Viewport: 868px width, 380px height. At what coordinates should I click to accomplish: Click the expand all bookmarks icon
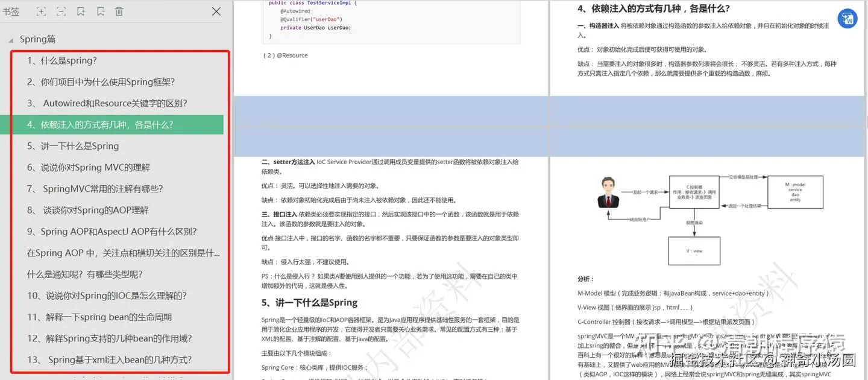coord(41,11)
